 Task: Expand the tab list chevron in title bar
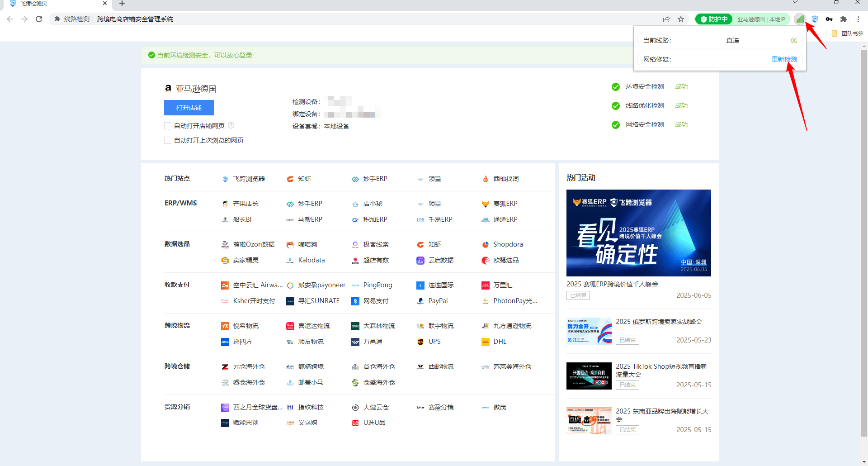point(795,3)
